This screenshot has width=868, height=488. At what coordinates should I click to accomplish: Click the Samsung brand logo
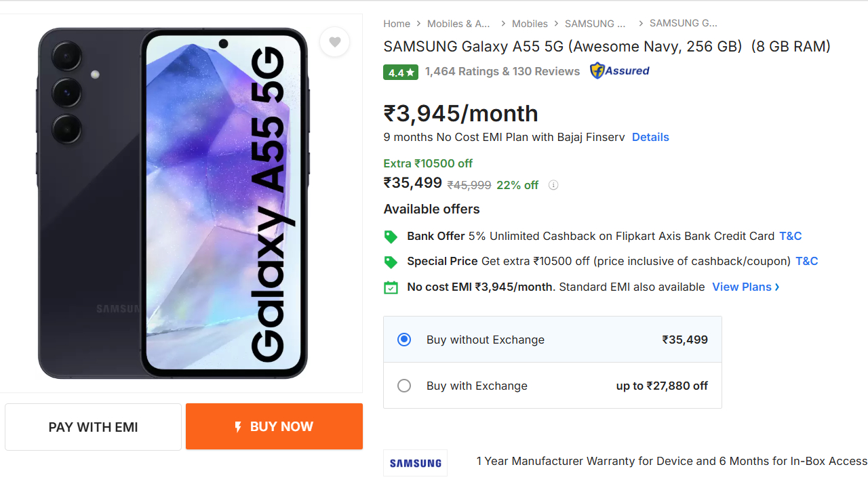point(415,463)
